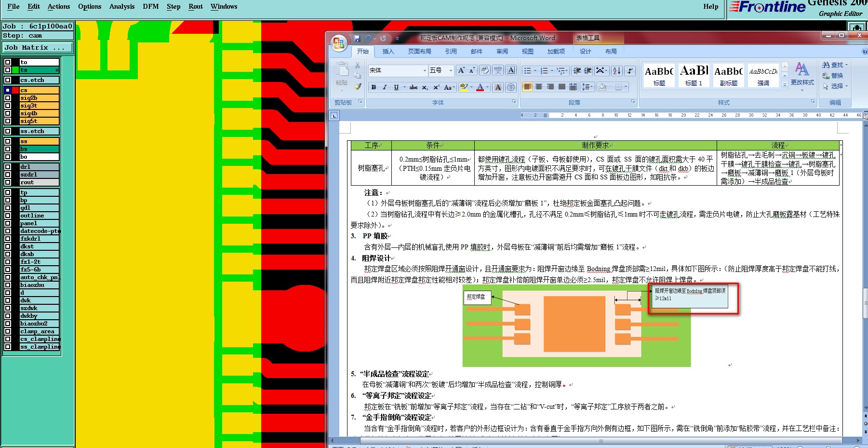This screenshot has width=868, height=448.
Task: Open the font dialog launcher in 字体 group
Action: click(514, 102)
